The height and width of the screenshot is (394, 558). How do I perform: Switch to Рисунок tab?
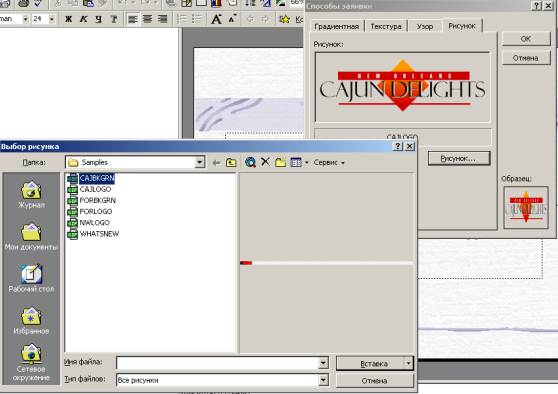point(462,26)
